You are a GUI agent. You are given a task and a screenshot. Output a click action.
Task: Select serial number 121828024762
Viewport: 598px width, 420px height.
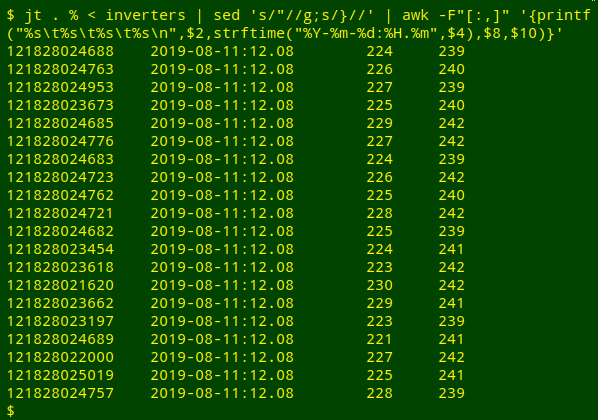[60, 195]
